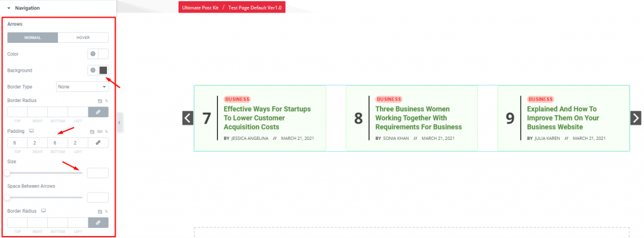Click the responsive device icon beside Padding

tap(31, 131)
